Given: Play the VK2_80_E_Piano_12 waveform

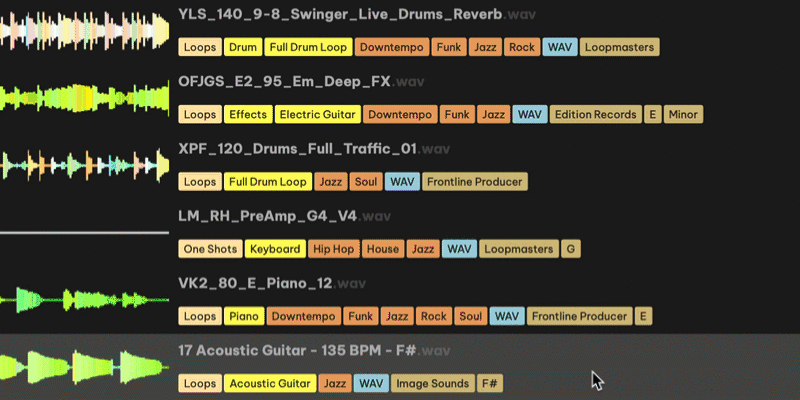Looking at the screenshot, I should point(85,299).
